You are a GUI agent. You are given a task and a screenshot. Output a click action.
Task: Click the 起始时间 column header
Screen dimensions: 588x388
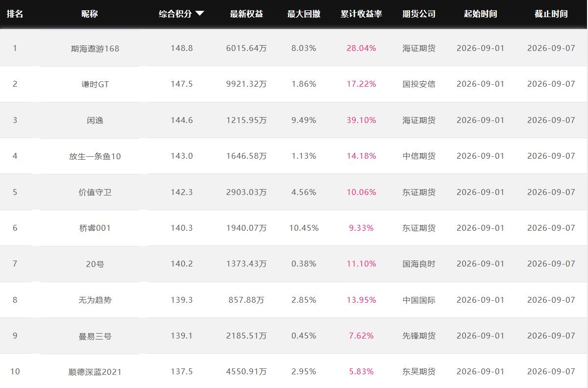click(480, 14)
